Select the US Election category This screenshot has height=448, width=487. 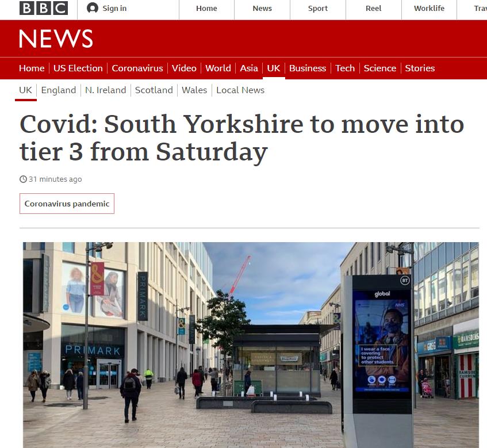(x=78, y=68)
